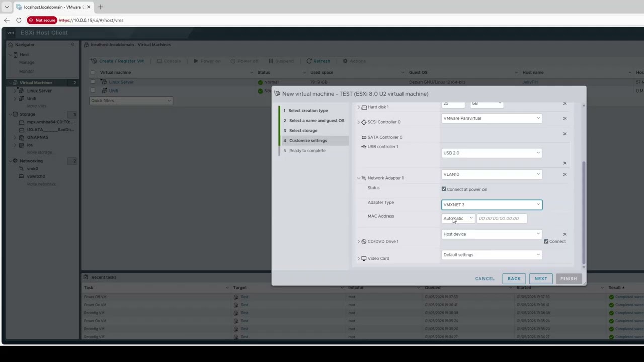Image resolution: width=644 pixels, height=362 pixels.
Task: Click the hard disk size value field
Action: [453, 104]
